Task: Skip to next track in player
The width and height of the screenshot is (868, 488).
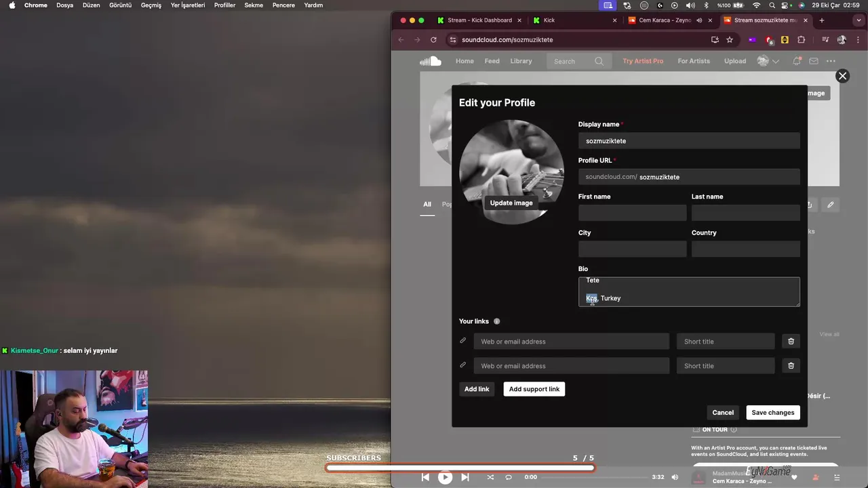Action: (465, 477)
